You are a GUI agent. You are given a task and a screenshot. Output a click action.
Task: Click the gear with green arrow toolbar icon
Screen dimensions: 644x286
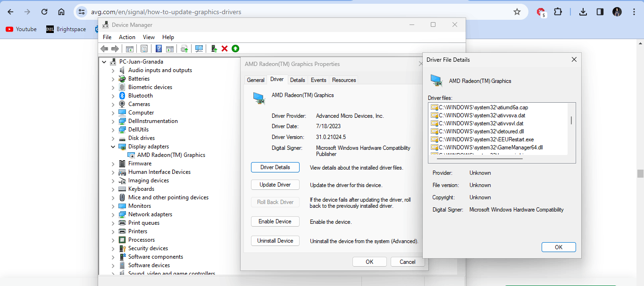pos(184,49)
